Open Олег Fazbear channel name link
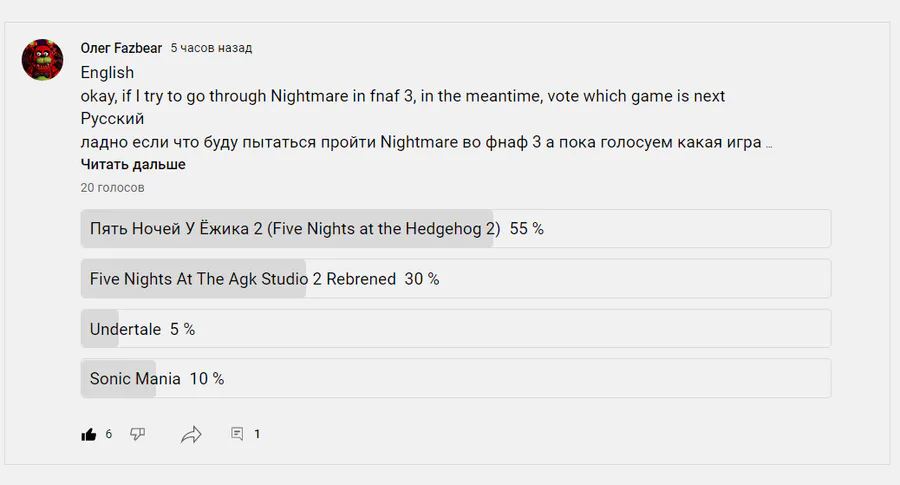This screenshot has width=900, height=485. pyautogui.click(x=121, y=48)
